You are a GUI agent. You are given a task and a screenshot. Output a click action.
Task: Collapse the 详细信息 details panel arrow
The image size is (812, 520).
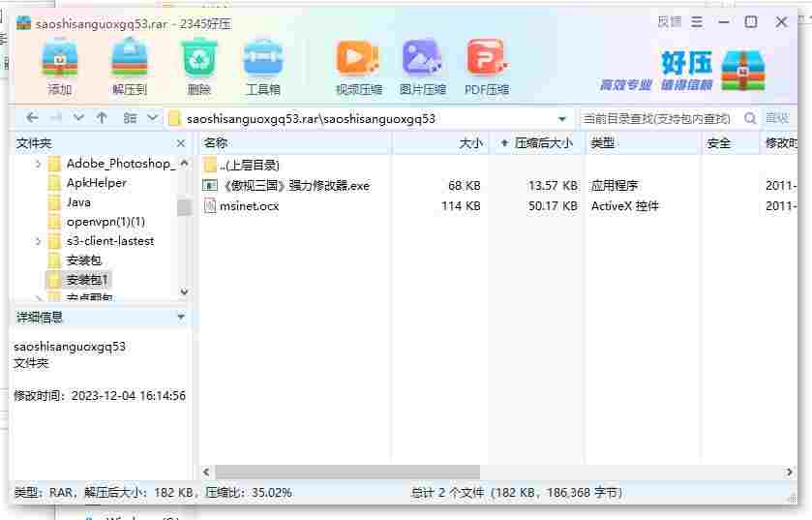coord(181,317)
